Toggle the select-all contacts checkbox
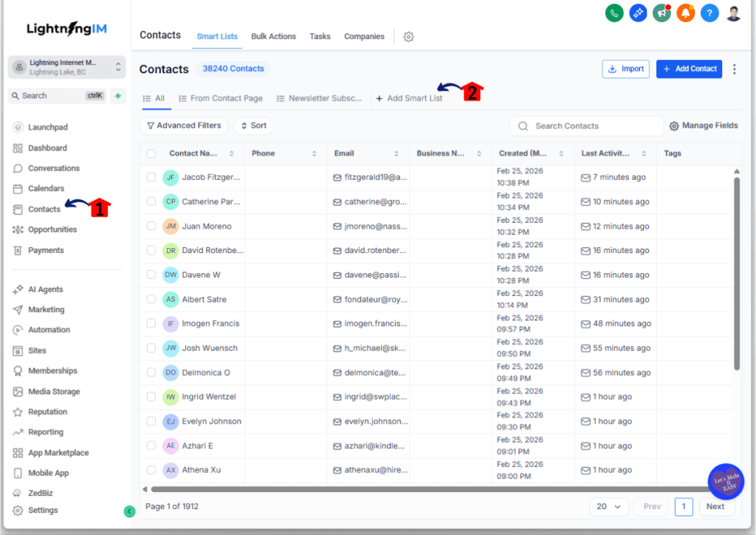Viewport: 756px width, 535px height. [151, 153]
